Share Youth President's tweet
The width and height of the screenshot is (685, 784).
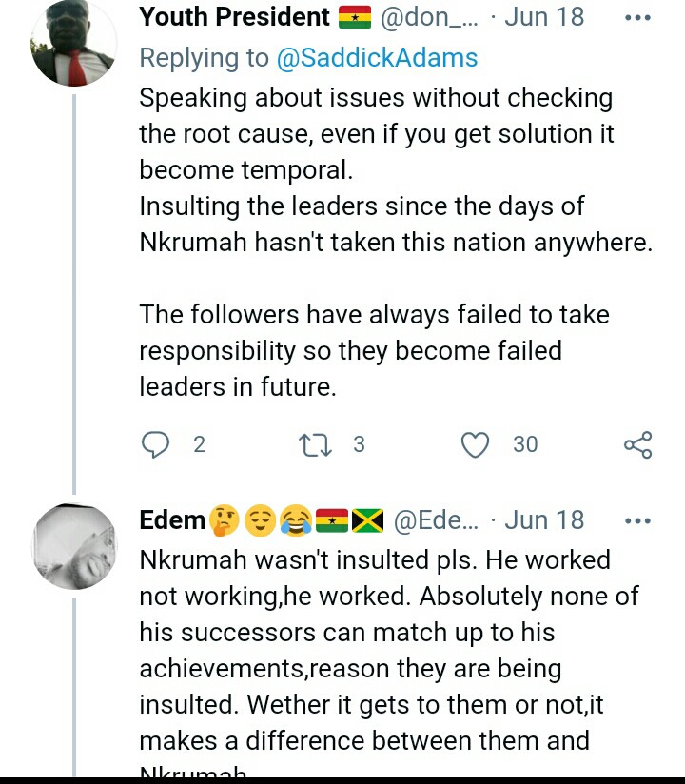point(637,444)
